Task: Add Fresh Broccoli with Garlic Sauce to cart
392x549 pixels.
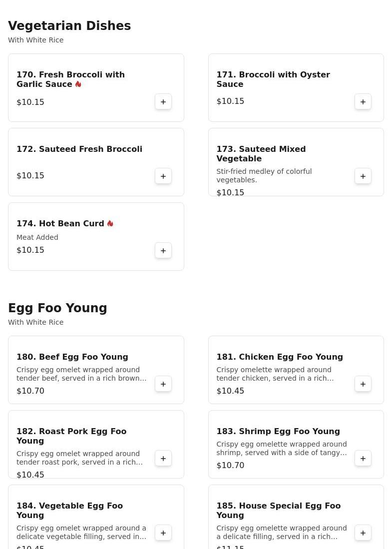Action: (163, 102)
